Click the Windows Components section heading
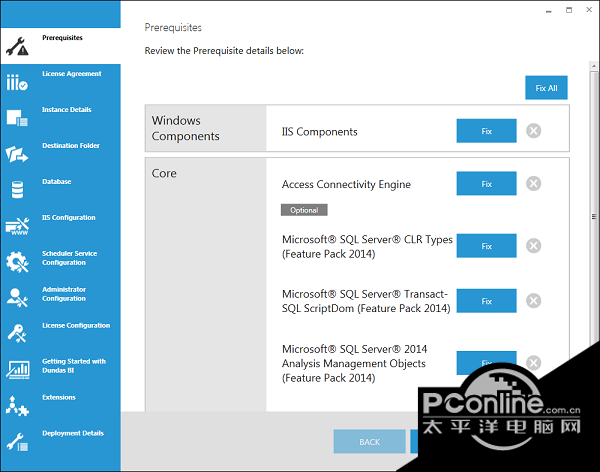Image resolution: width=600 pixels, height=472 pixels. click(x=186, y=128)
